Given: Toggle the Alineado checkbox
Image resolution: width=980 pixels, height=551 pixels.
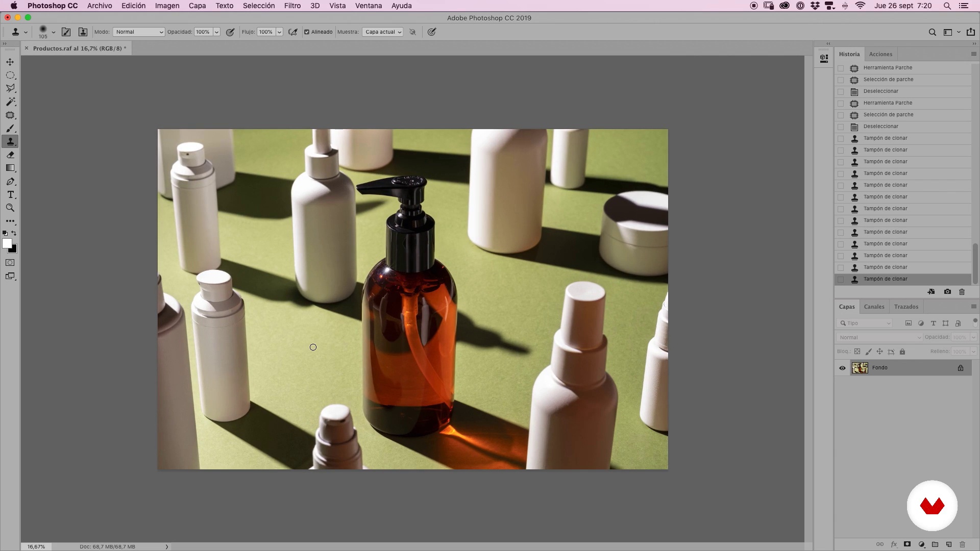Looking at the screenshot, I should click(307, 32).
